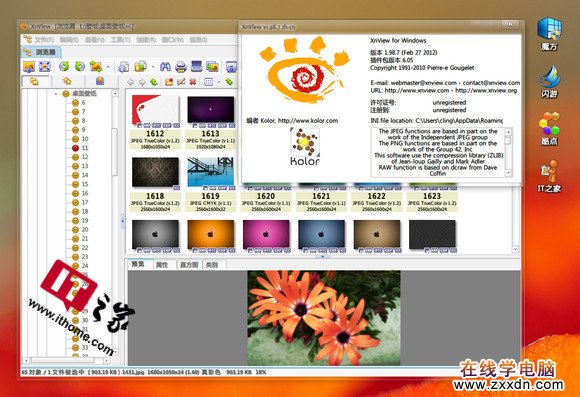
Task: Select the pink Apple logo thumbnail
Action: 266,235
